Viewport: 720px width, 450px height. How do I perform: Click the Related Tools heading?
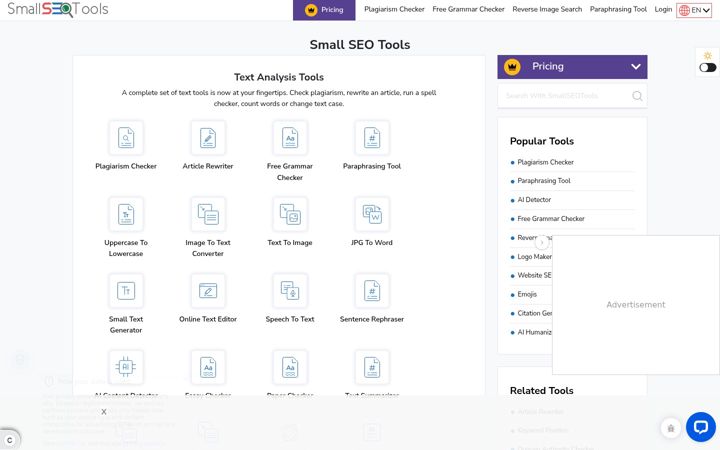pos(541,390)
